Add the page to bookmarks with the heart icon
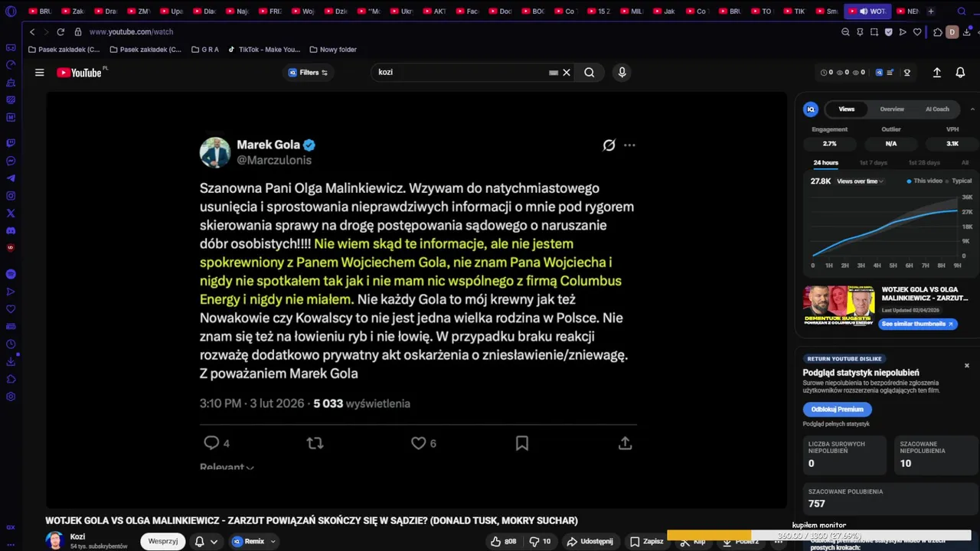Image resolution: width=980 pixels, height=551 pixels. [x=917, y=32]
